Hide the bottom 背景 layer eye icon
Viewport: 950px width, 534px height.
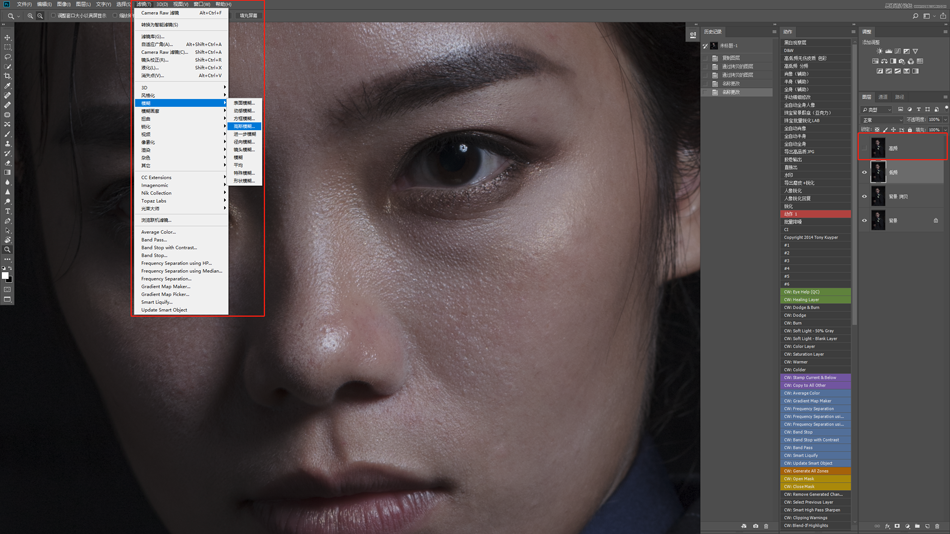(865, 221)
